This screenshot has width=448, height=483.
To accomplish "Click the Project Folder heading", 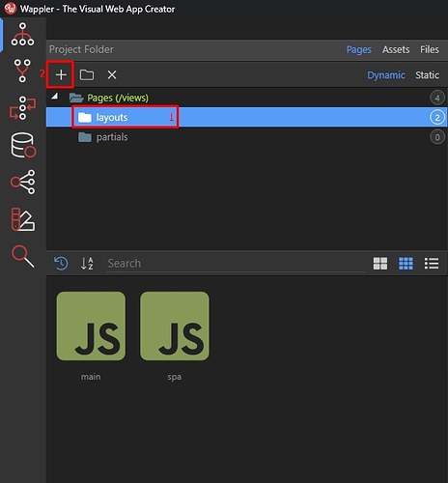I will tap(81, 49).
